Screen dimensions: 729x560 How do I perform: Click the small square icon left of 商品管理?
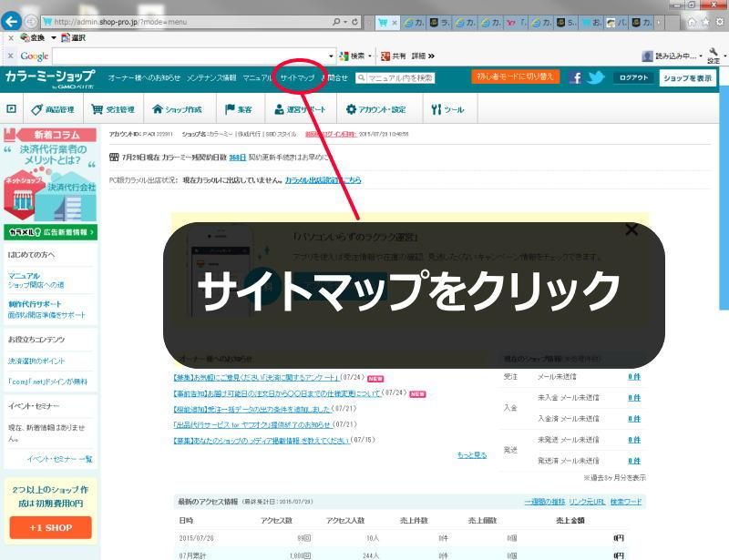[11, 109]
